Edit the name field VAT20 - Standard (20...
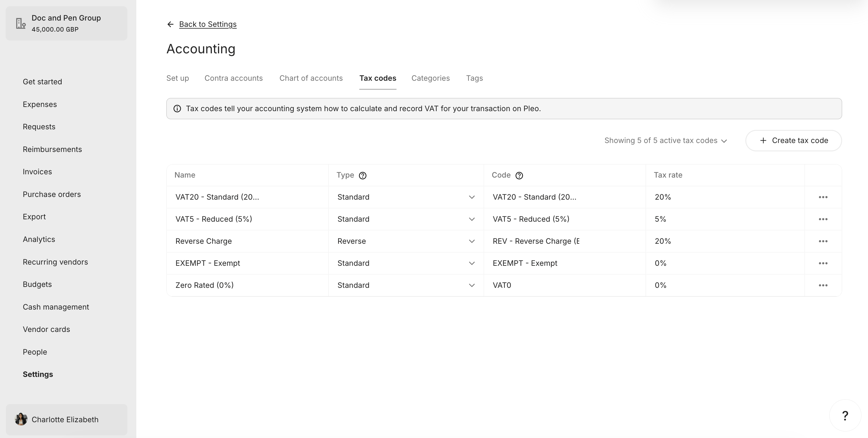 (248, 197)
